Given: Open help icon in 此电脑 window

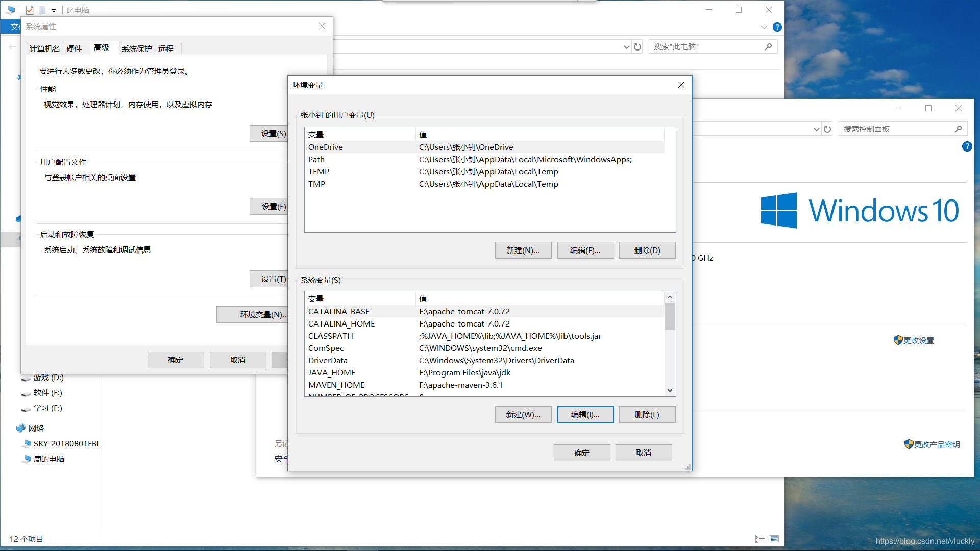Looking at the screenshot, I should tap(777, 27).
